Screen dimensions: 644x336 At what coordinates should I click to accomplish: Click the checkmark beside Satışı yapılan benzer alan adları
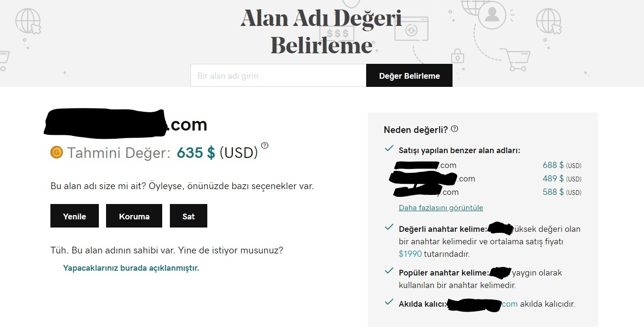point(389,149)
